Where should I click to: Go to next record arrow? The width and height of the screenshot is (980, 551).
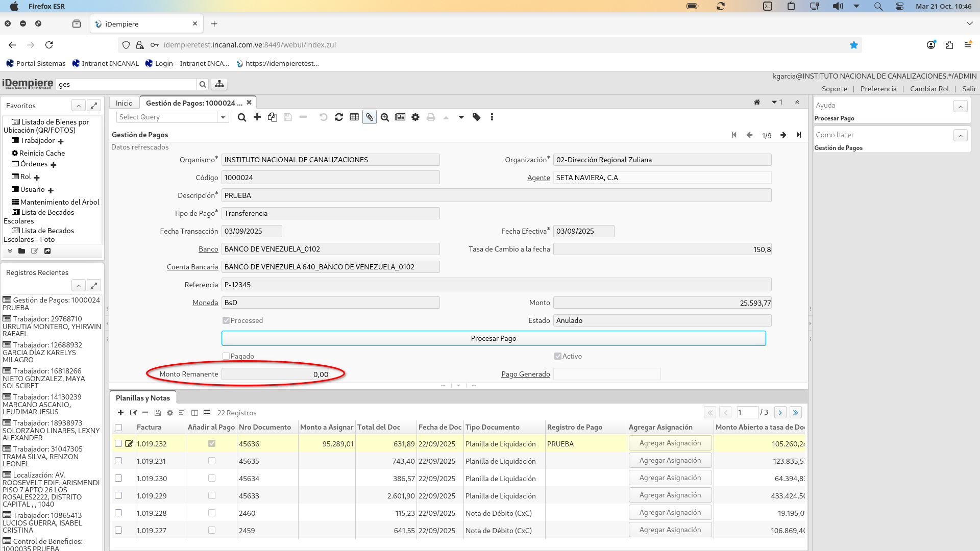pyautogui.click(x=783, y=135)
